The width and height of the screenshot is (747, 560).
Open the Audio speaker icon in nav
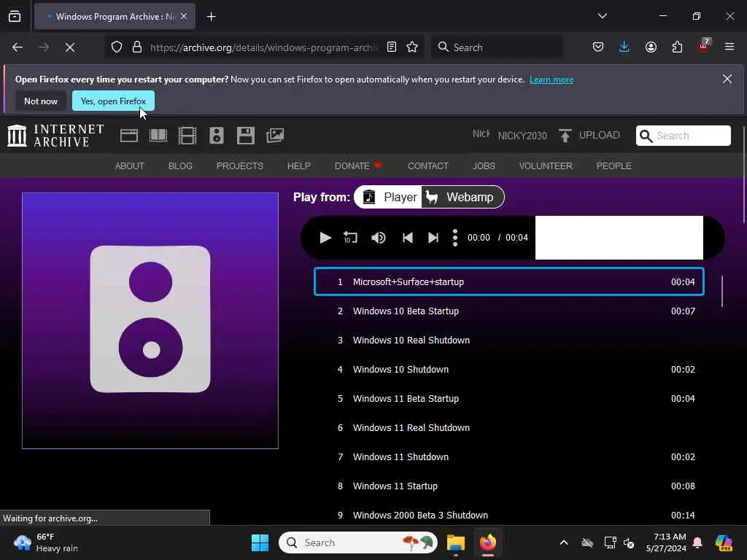(216, 136)
